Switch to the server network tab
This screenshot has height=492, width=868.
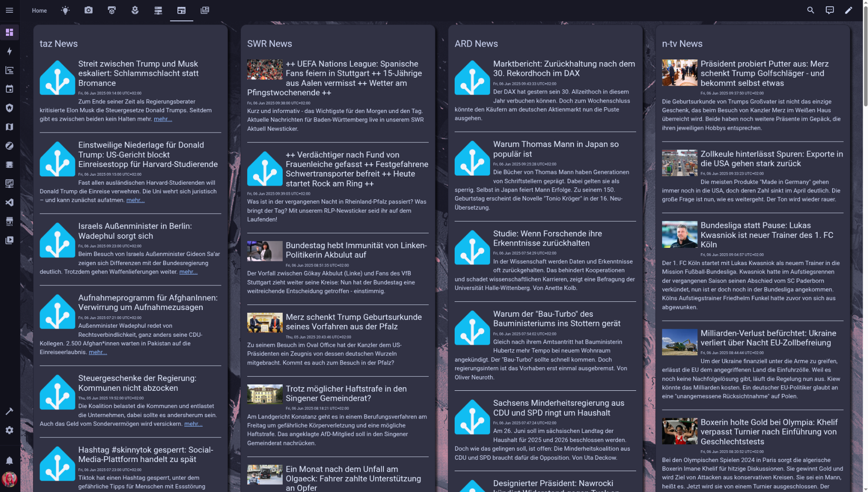(x=158, y=10)
